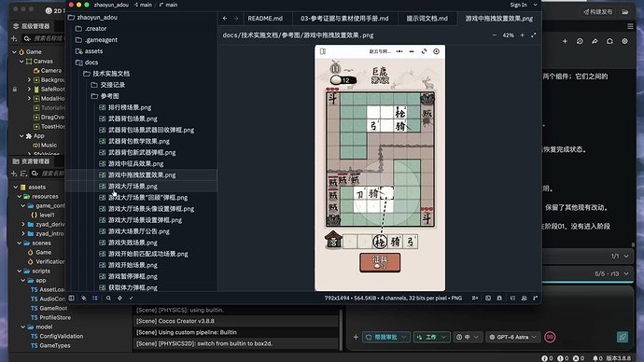Toggle the left dock panel icon in bottom bar
This screenshot has height=362, width=644.
(x=72, y=298)
